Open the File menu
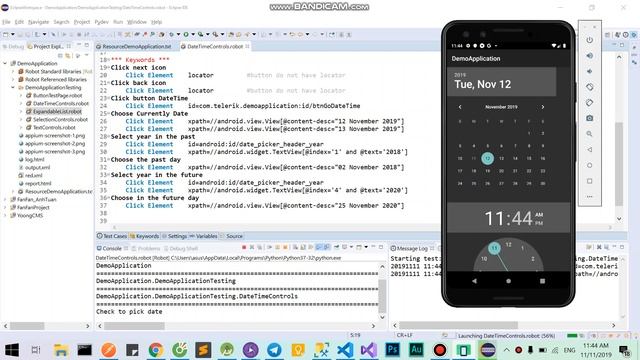The height and width of the screenshot is (360, 640). point(6,22)
